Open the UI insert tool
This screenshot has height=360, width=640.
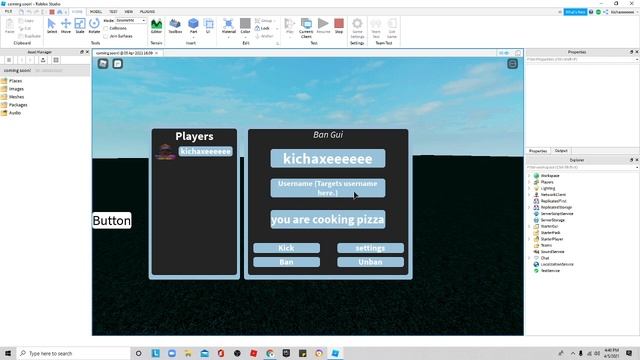pyautogui.click(x=208, y=26)
